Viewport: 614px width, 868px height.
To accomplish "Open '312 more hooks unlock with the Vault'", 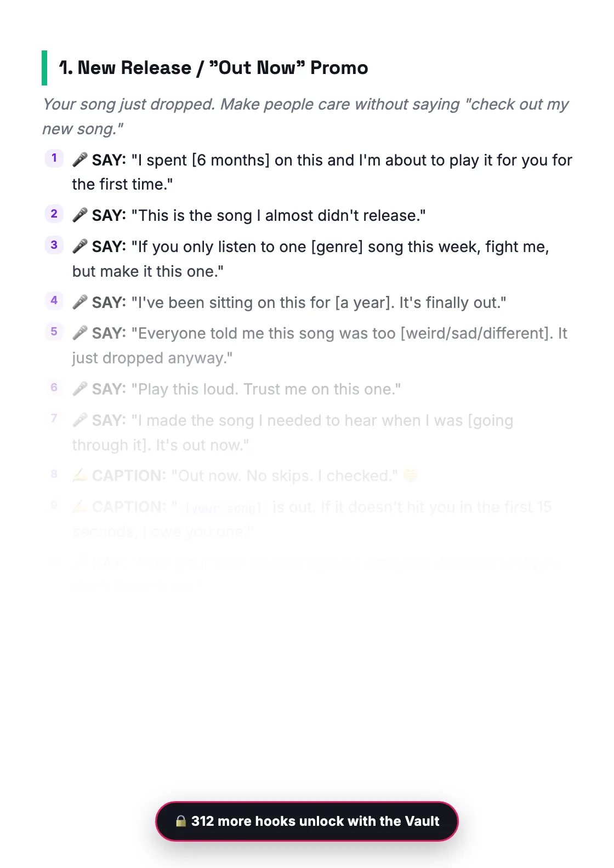I will tap(307, 821).
